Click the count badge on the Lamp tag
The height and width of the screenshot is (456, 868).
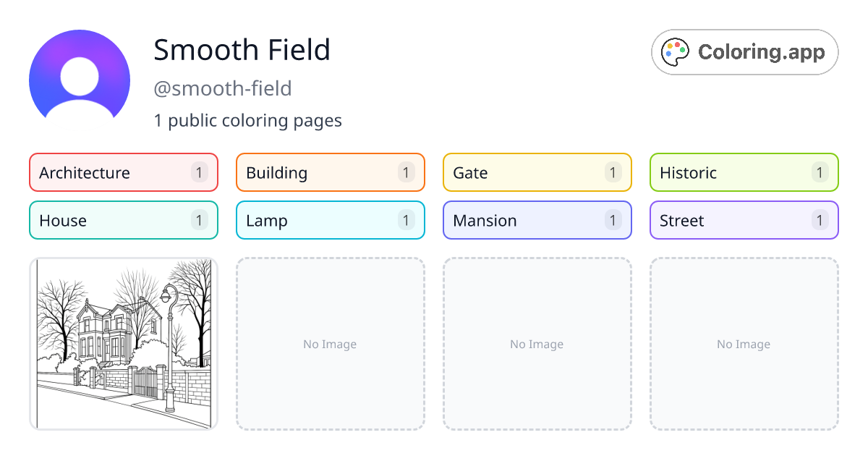point(406,220)
